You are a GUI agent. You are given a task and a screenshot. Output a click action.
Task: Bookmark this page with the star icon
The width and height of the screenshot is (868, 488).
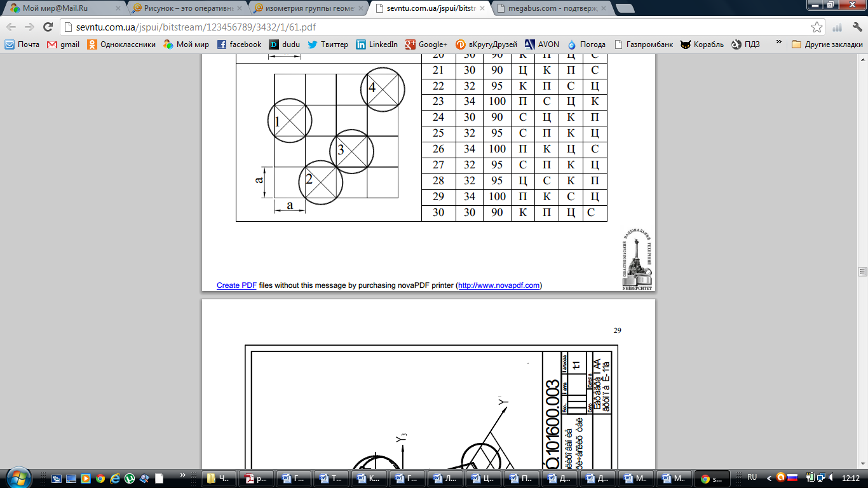coord(817,27)
